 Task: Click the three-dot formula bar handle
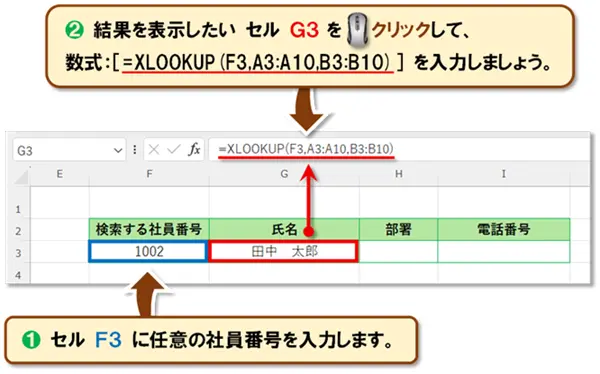pos(135,150)
